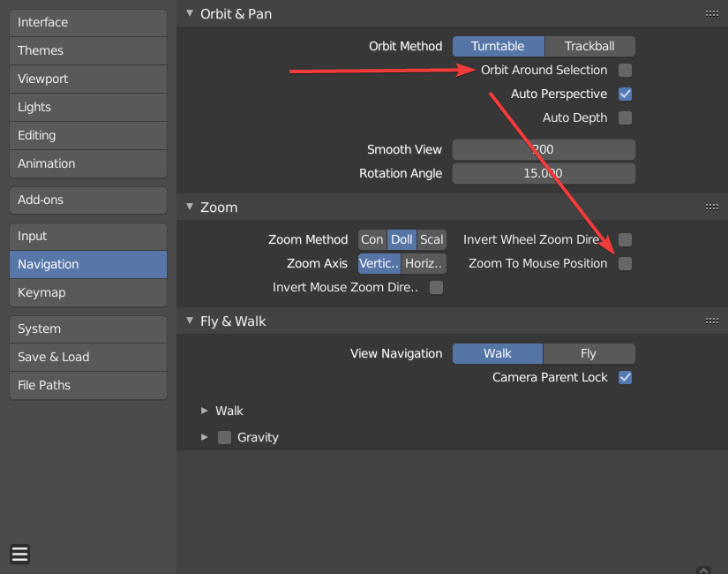Enable Orbit Around Selection checkbox
Image resolution: width=728 pixels, height=574 pixels.
coord(625,70)
